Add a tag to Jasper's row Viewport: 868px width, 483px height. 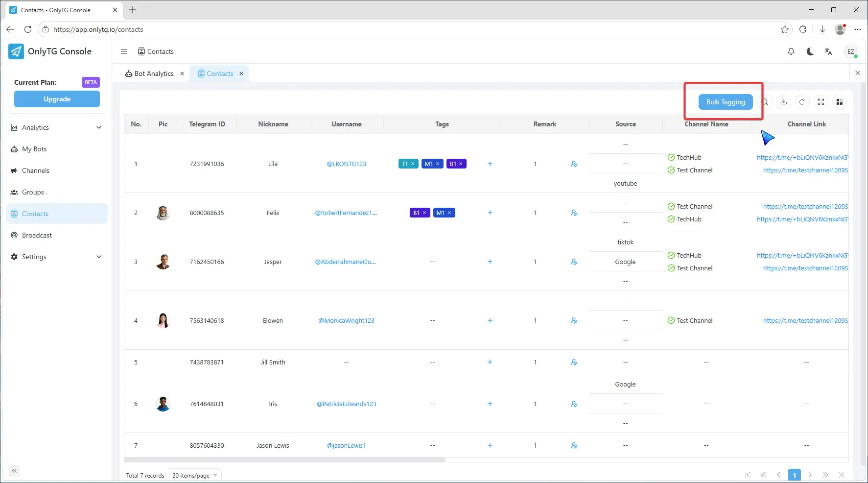click(x=490, y=262)
